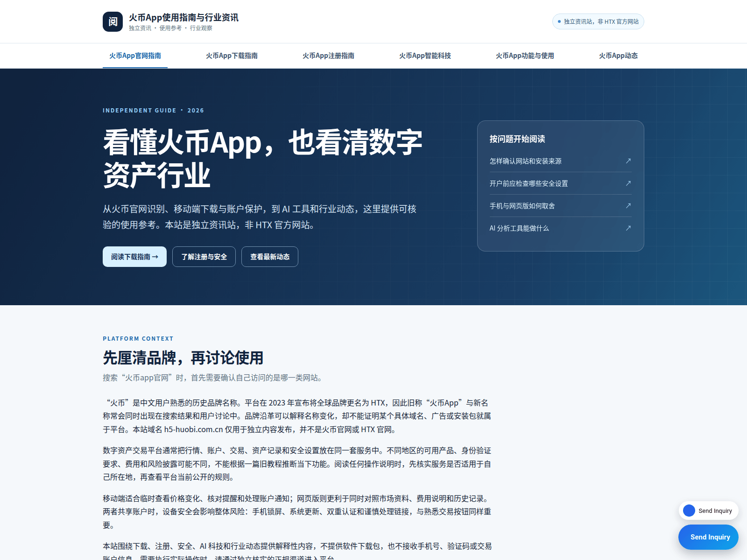The height and width of the screenshot is (560, 747).
Task: Click the paragraph starting with 移动端适合临时查看
Action: [297, 512]
